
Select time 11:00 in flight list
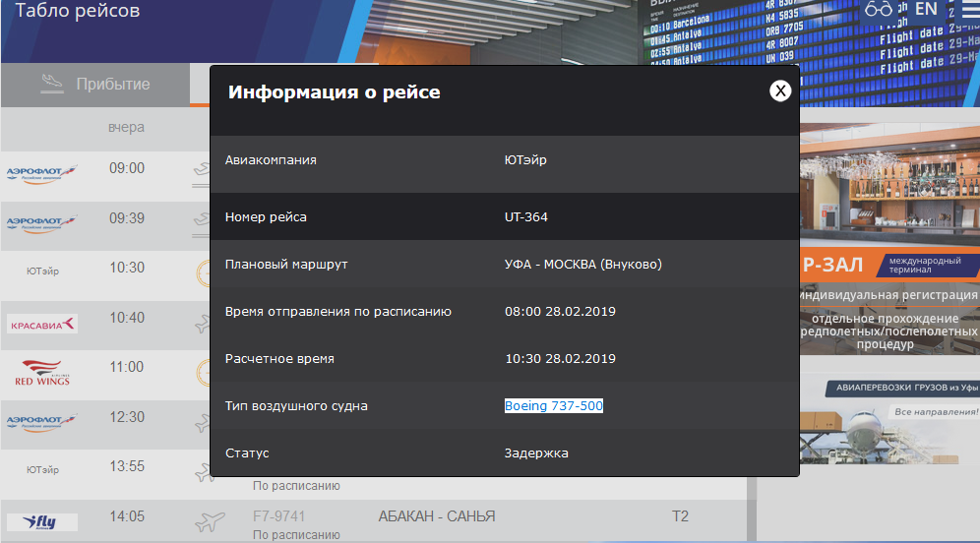coord(127,367)
